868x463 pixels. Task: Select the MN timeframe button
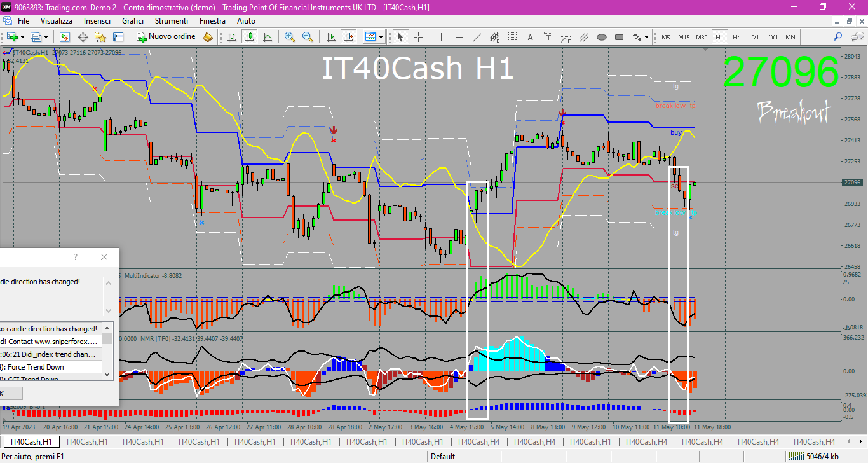tap(790, 37)
